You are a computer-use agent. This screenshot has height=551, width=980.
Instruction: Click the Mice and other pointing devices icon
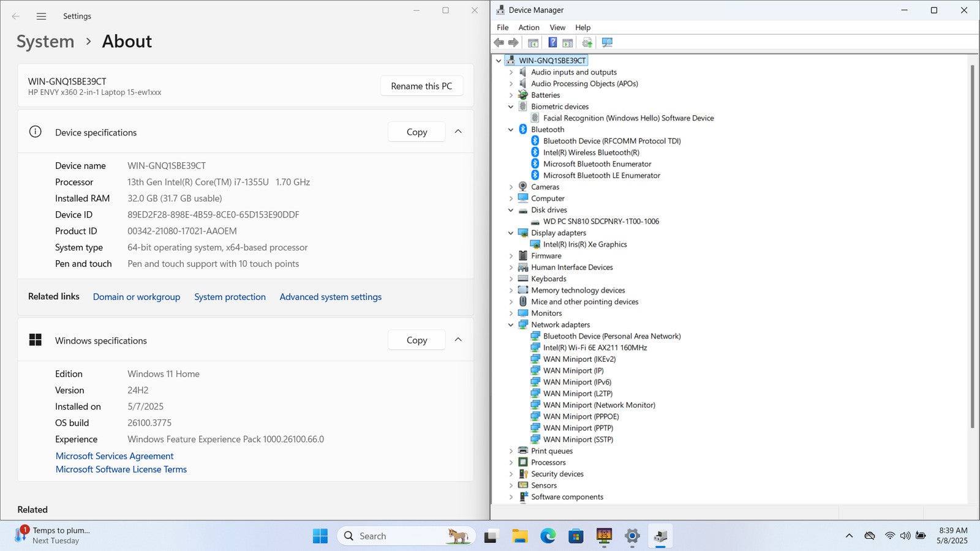pos(523,302)
